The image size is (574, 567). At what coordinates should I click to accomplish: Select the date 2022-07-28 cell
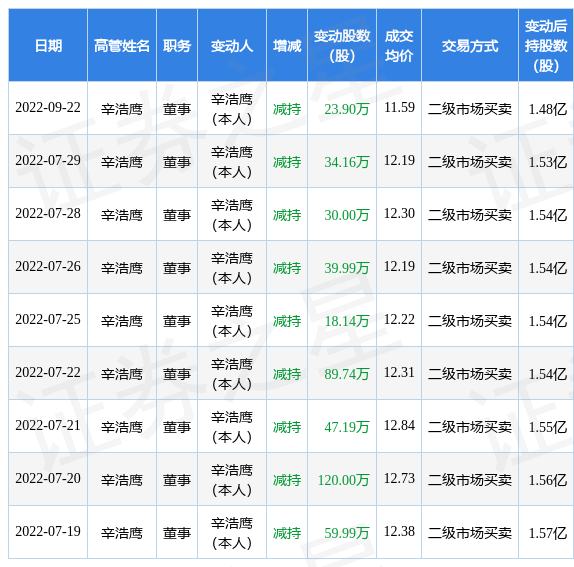pyautogui.click(x=48, y=213)
